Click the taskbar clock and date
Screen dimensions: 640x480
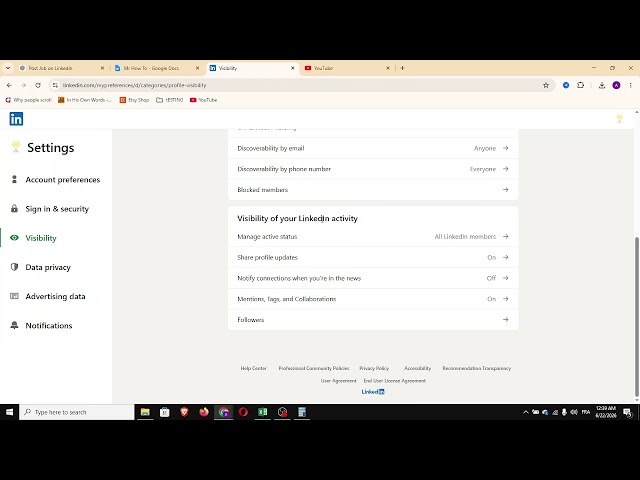(x=606, y=412)
